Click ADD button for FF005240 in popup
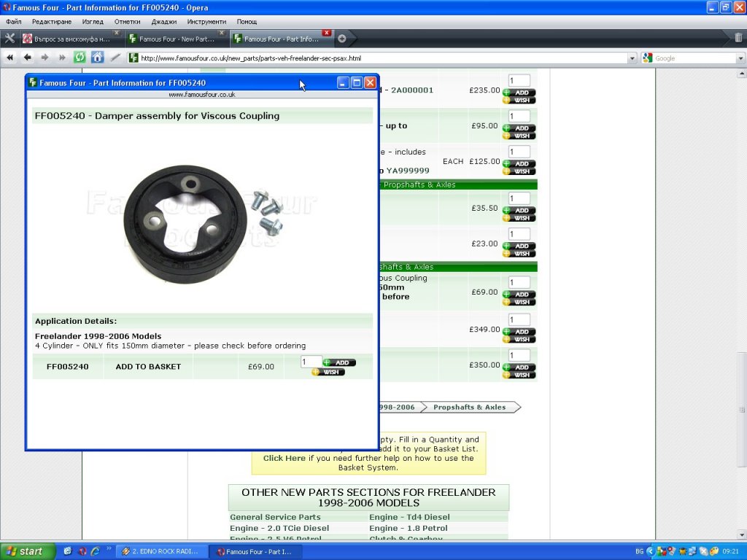This screenshot has width=747, height=560. tap(339, 362)
